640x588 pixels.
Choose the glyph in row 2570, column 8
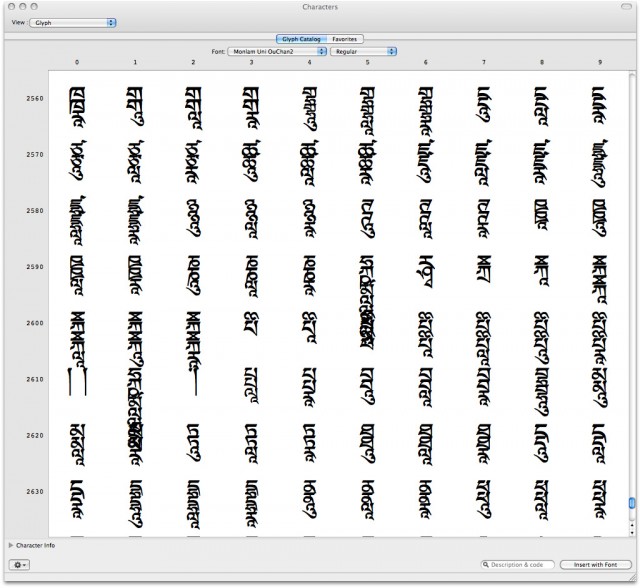pyautogui.click(x=542, y=156)
